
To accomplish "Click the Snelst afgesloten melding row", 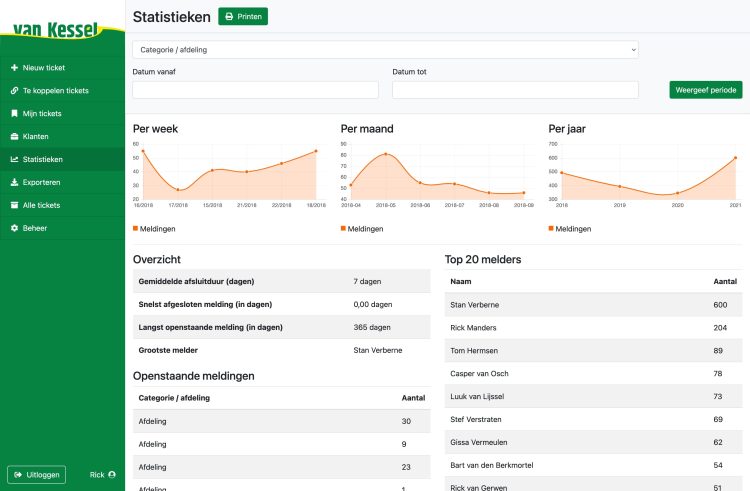I will tap(282, 305).
